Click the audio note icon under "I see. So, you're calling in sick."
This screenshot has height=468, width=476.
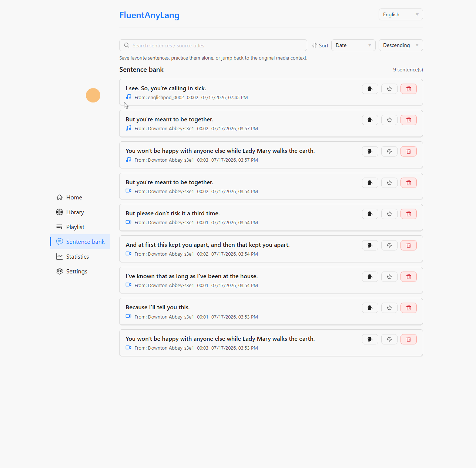128,97
